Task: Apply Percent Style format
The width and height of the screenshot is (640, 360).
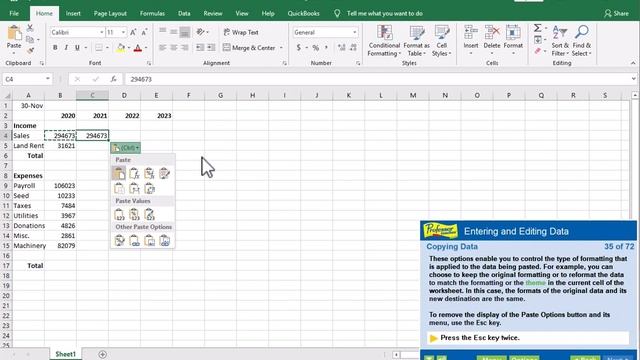Action: 316,48
